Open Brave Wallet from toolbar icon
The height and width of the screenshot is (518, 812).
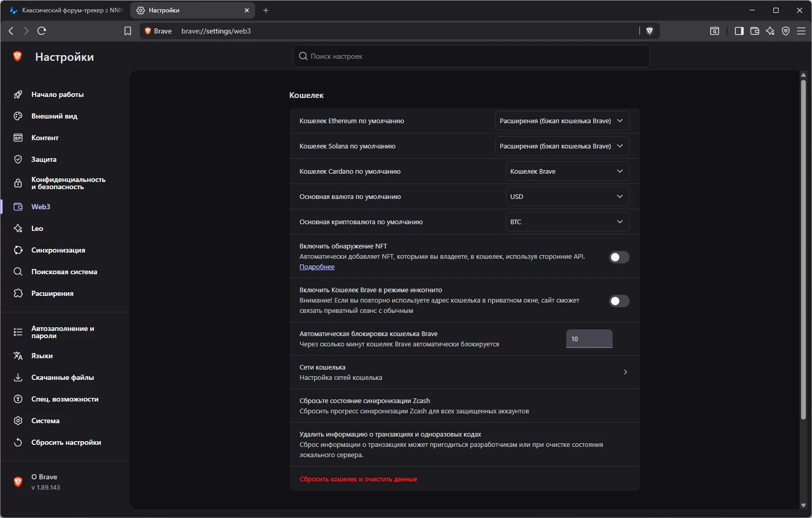point(755,31)
